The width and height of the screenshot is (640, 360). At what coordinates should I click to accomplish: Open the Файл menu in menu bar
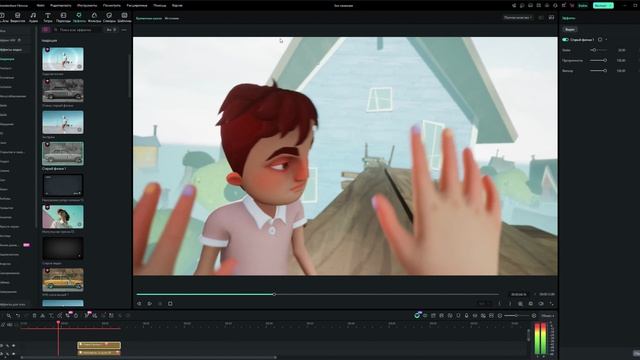tap(40, 6)
